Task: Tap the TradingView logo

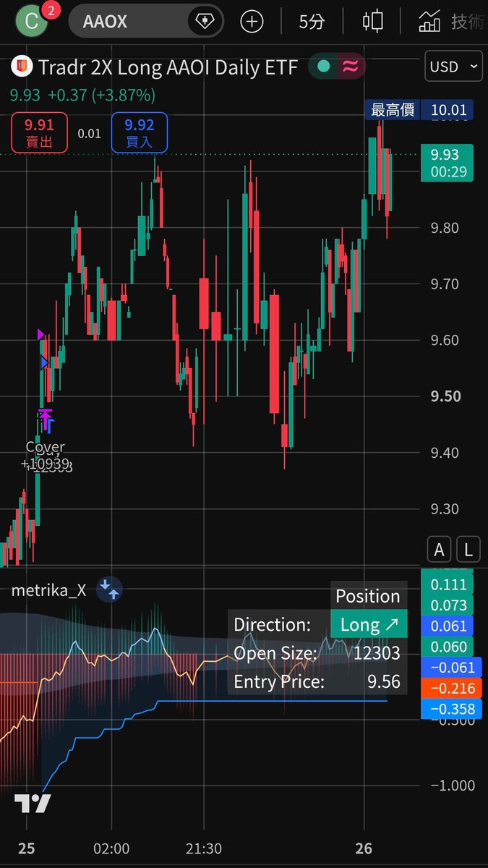Action: pos(33,804)
